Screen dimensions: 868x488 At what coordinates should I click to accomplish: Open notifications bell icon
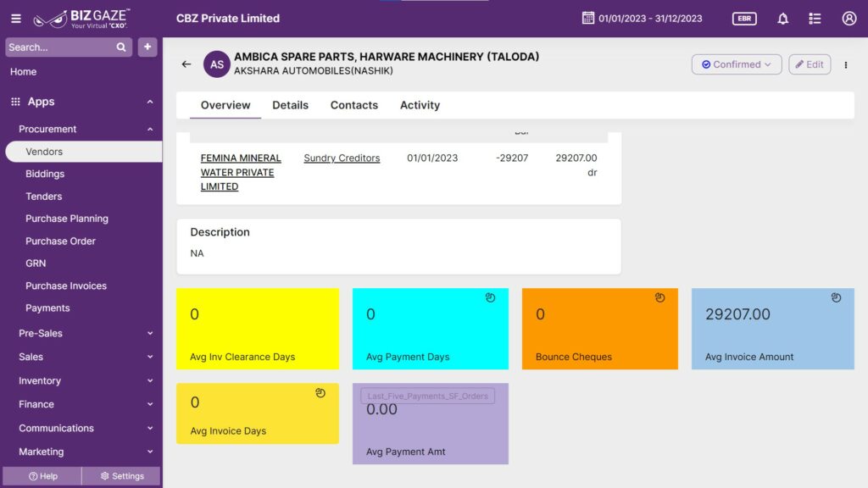click(x=782, y=19)
